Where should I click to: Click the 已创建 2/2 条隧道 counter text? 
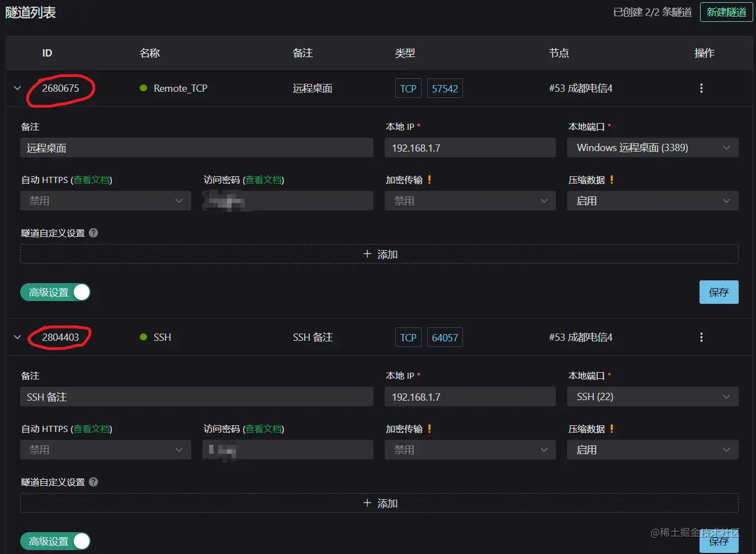[x=653, y=12]
